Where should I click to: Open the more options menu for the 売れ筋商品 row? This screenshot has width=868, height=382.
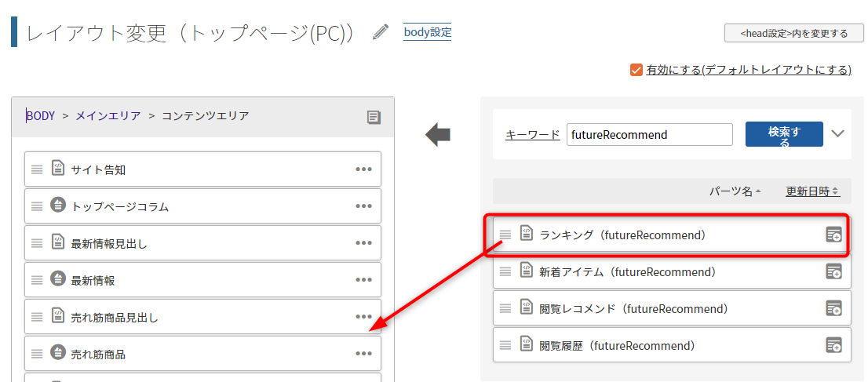coord(363,353)
